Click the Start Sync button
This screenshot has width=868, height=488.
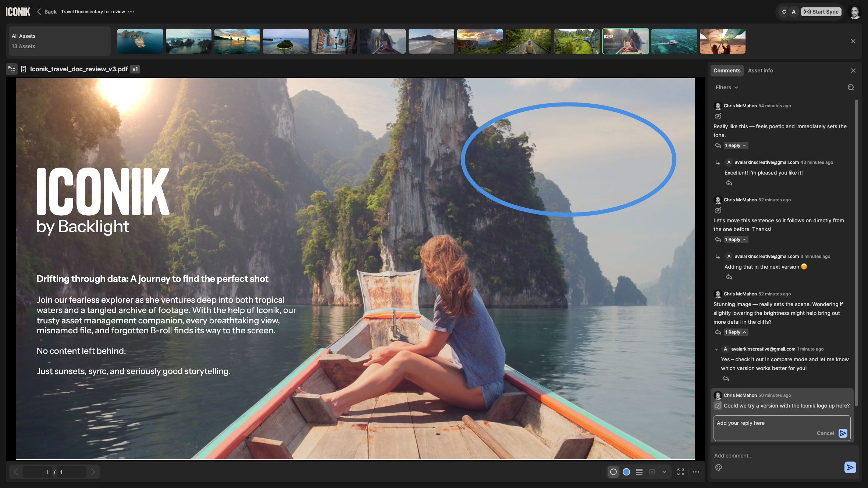coord(821,12)
